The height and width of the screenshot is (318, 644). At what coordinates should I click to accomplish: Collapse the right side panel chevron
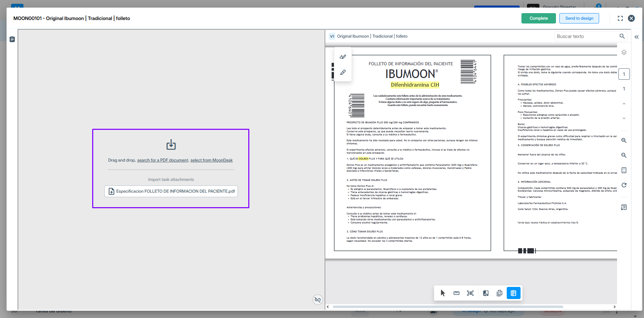636,37
